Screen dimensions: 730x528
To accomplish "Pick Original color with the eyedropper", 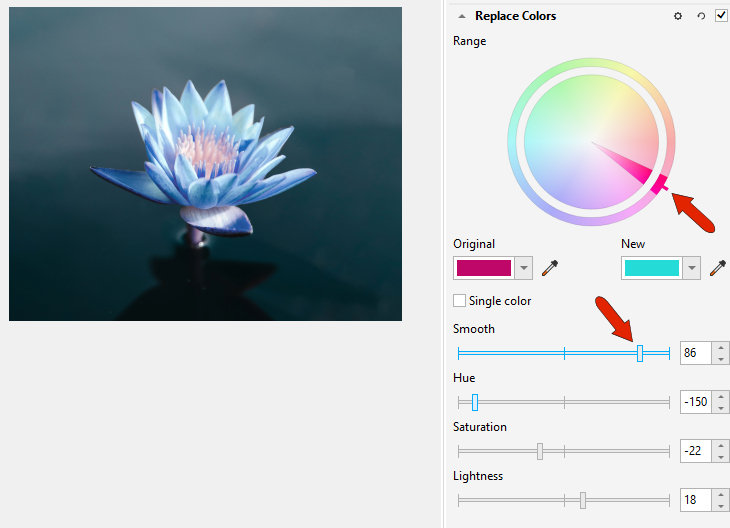I will pyautogui.click(x=550, y=268).
